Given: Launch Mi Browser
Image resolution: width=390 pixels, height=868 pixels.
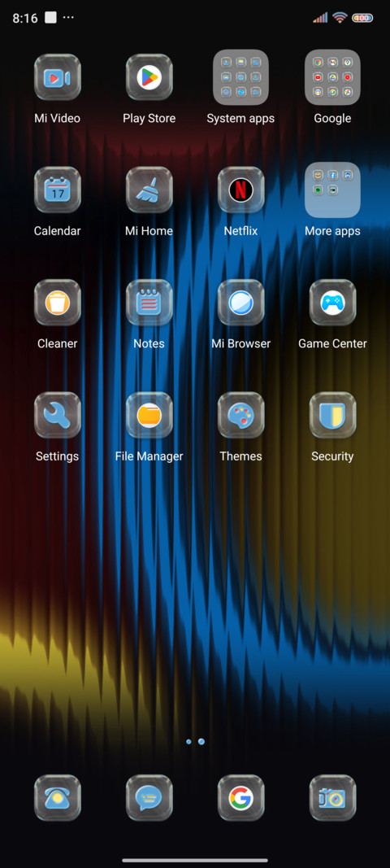Looking at the screenshot, I should point(240,303).
